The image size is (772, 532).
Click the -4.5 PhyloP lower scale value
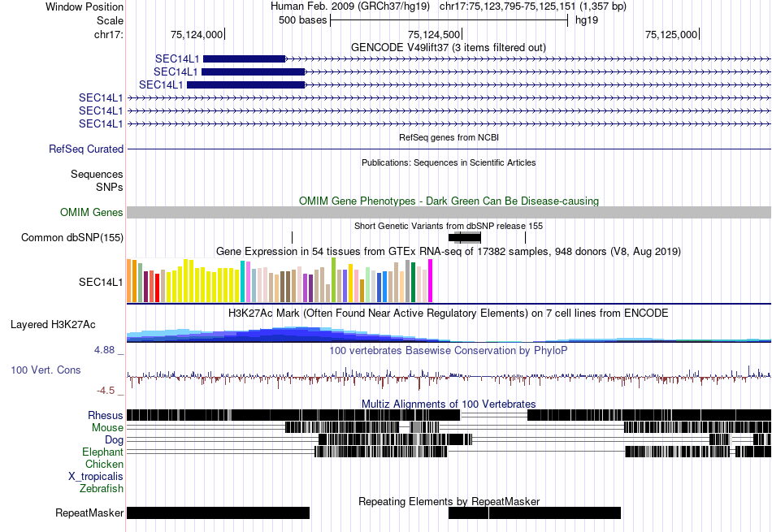106,391
